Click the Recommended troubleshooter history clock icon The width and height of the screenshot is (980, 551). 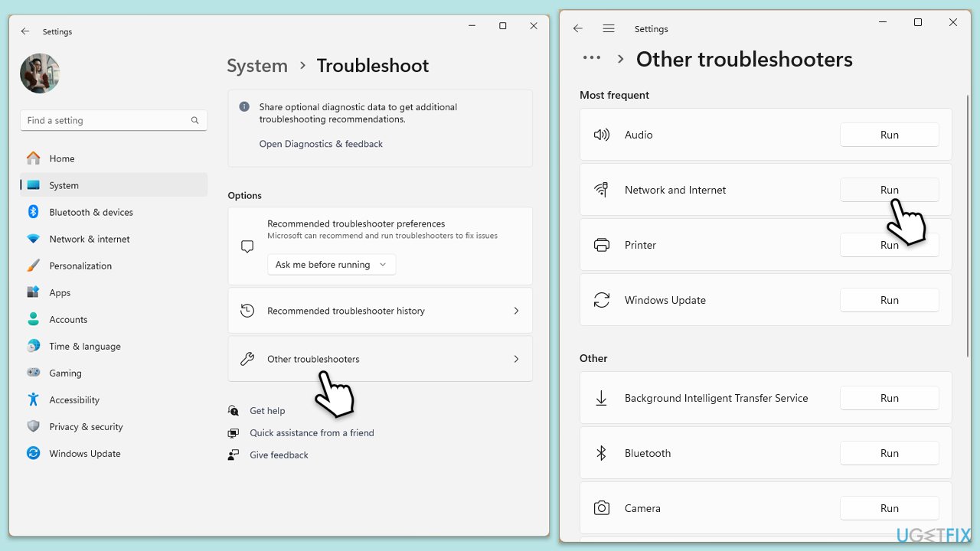point(247,311)
